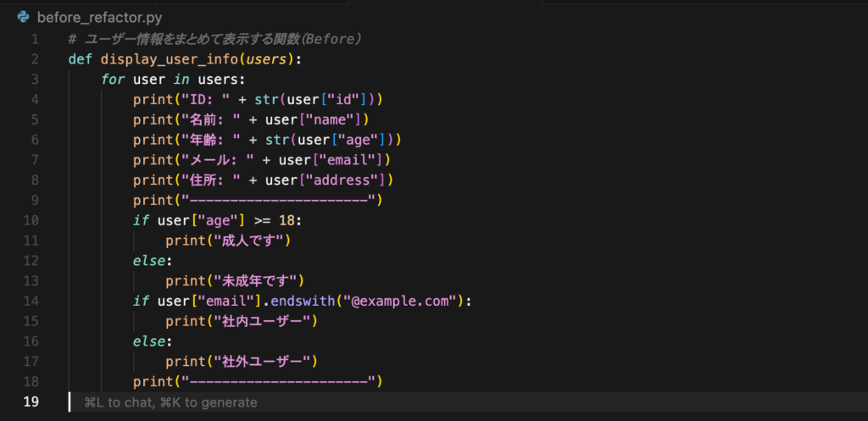Click the else keyword on line 12
This screenshot has width=868, height=421.
(149, 261)
